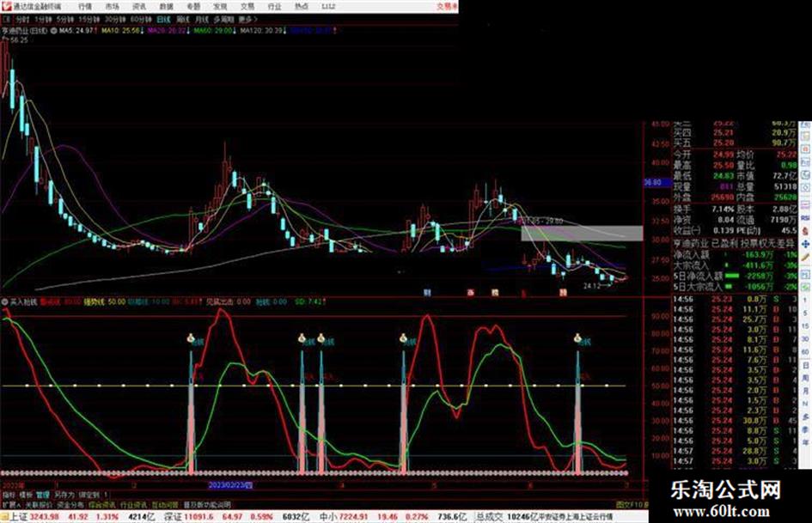Click the 深证 index in status bar
This screenshot has height=523, width=812.
(174, 517)
